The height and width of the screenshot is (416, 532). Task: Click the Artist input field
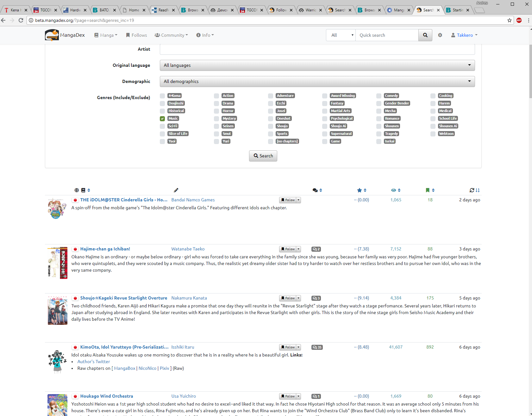317,49
